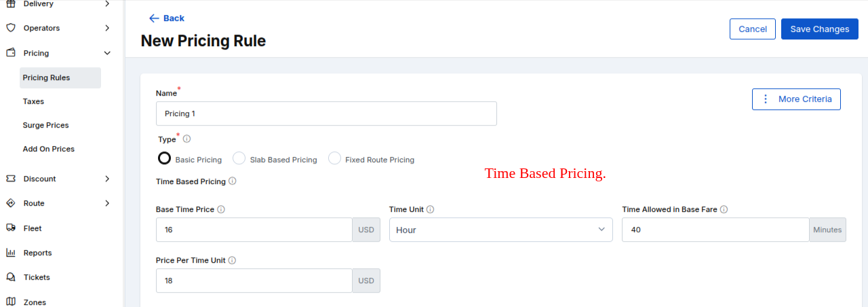Open Surge Prices in the sidebar
Viewport: 868px width, 307px height.
click(45, 125)
